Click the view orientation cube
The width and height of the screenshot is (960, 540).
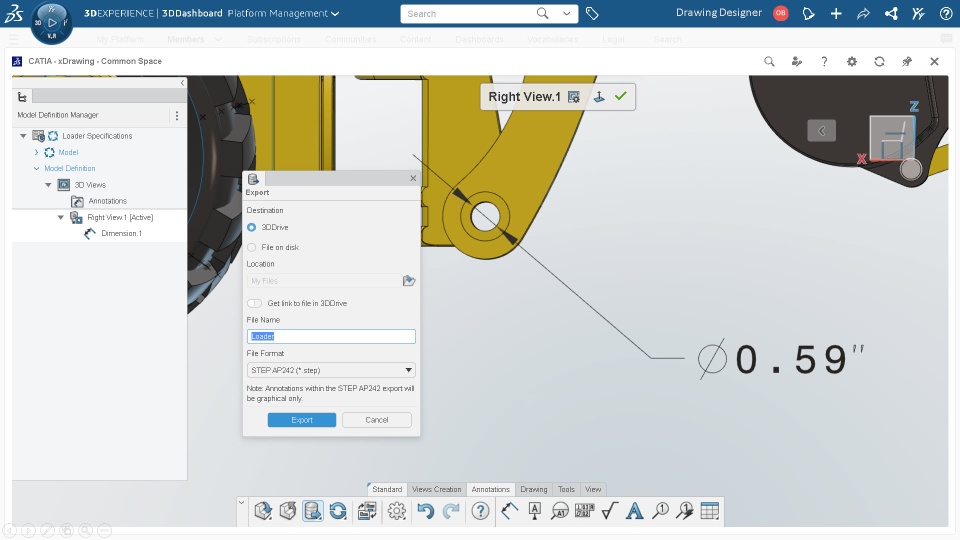pos(893,138)
